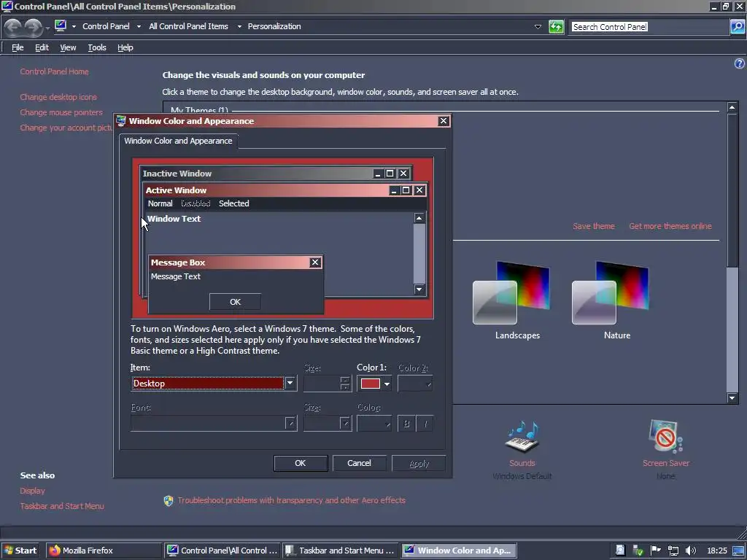This screenshot has height=560, width=747.
Task: Click the Color 1 red swatch
Action: coord(370,384)
